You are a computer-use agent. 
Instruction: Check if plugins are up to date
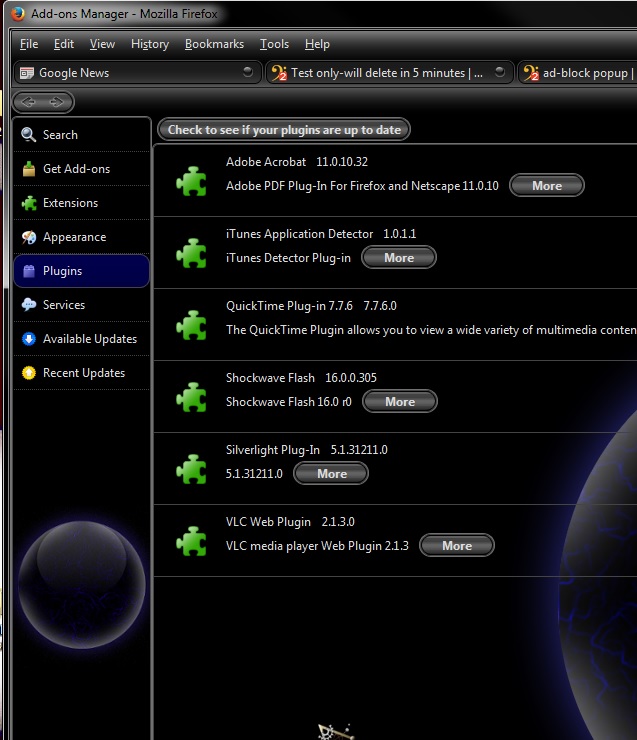(x=284, y=130)
